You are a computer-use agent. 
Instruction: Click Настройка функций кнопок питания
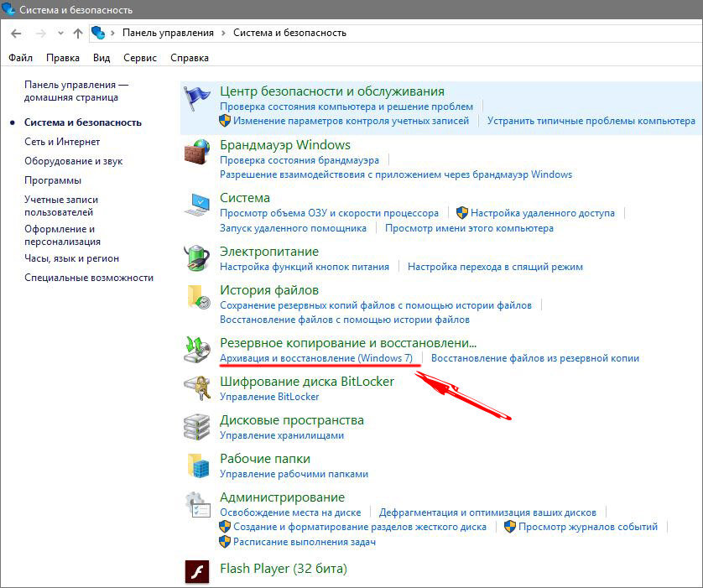pos(305,267)
